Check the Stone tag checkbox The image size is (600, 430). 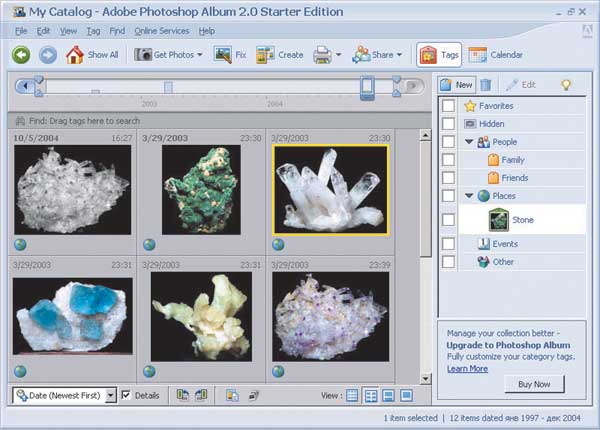(x=448, y=220)
